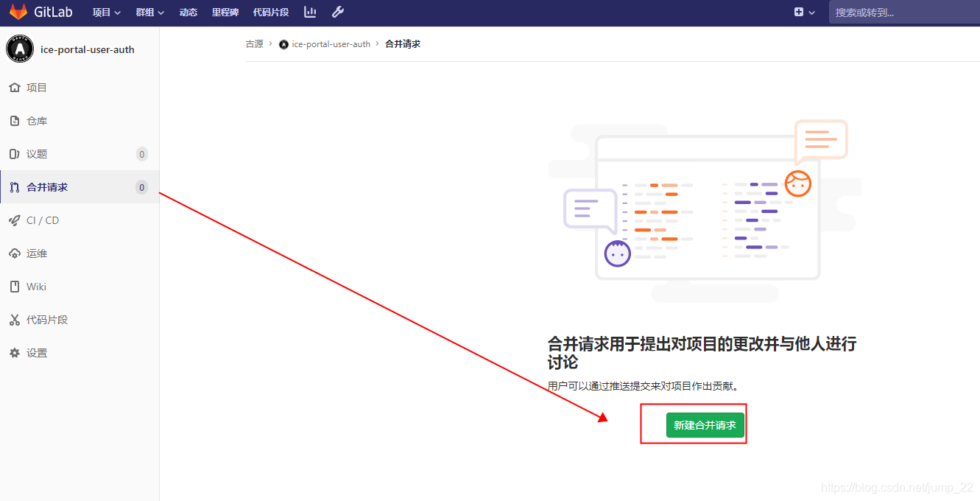Click the ice-portal-user-auth project avatar
This screenshot has height=501, width=980.
click(x=19, y=49)
